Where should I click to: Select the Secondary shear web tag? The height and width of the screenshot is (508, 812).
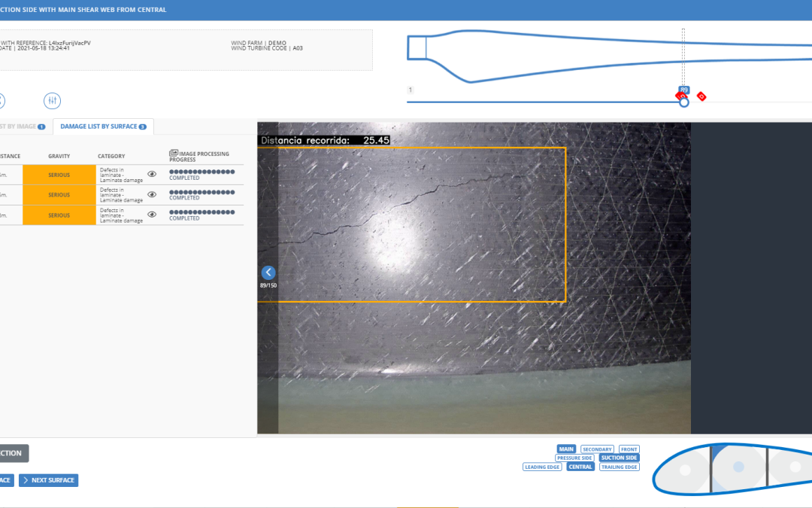(x=597, y=449)
